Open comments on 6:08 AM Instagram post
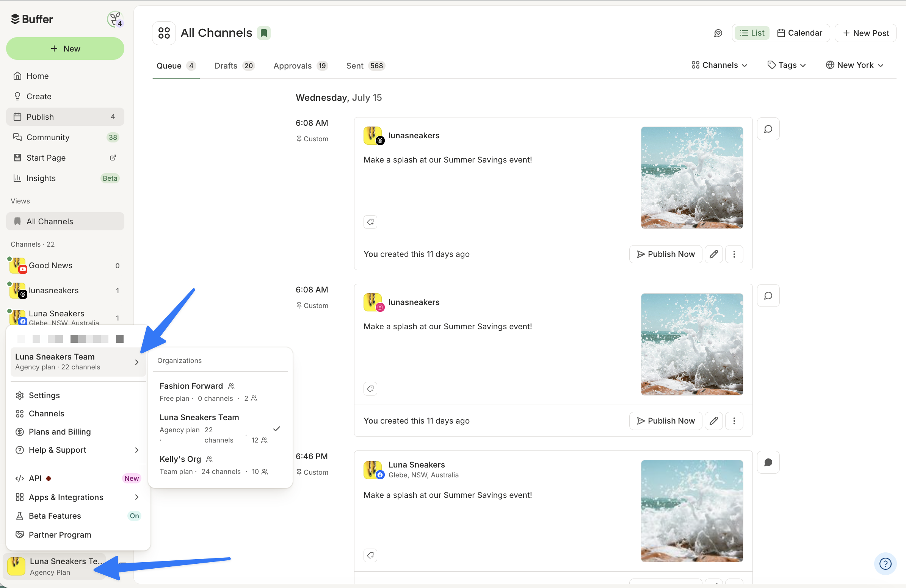 tap(768, 296)
